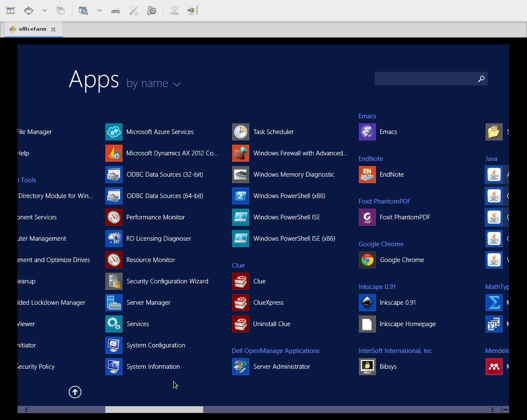The height and width of the screenshot is (420, 527).
Task: Launch Performance Monitor
Action: click(x=145, y=217)
